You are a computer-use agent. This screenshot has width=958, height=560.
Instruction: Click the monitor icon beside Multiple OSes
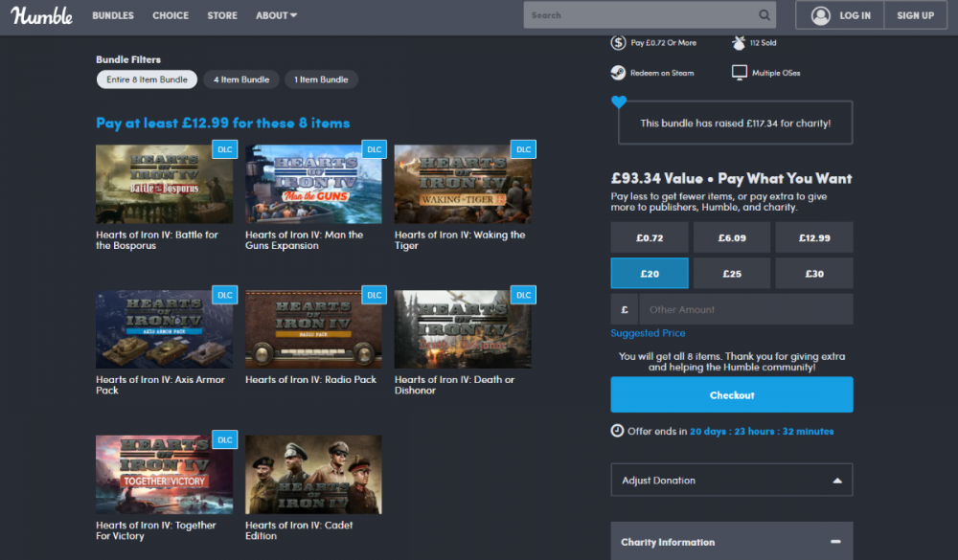tap(740, 73)
